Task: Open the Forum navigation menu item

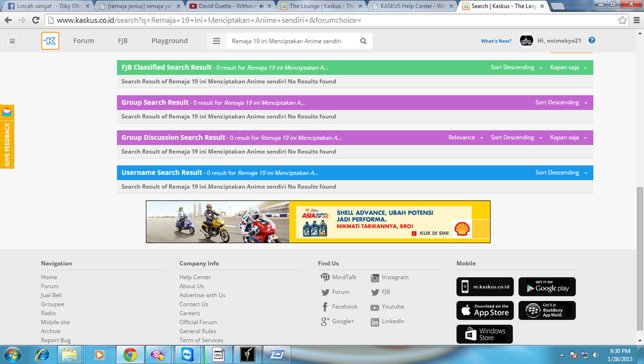Action: 84,41
